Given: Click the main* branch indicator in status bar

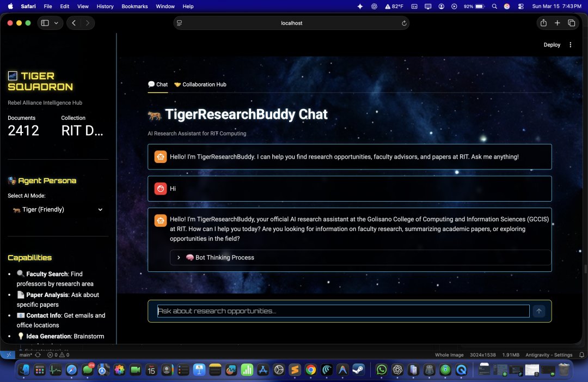Looking at the screenshot, I should pos(26,355).
